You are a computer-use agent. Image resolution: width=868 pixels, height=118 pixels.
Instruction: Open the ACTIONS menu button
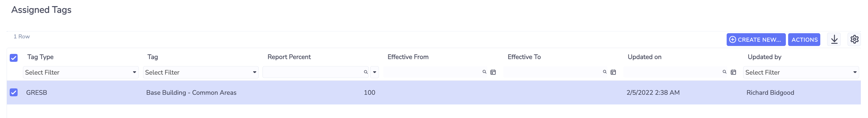(x=804, y=39)
